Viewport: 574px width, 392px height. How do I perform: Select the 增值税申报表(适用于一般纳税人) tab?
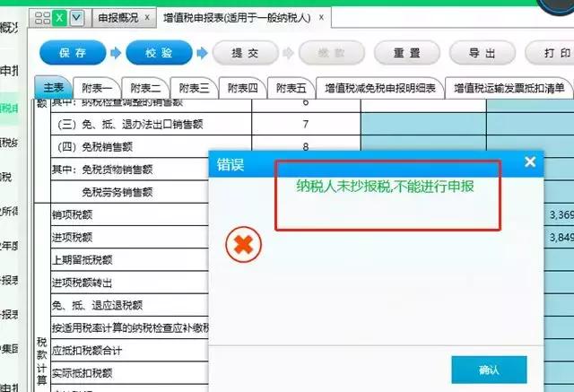click(x=237, y=18)
